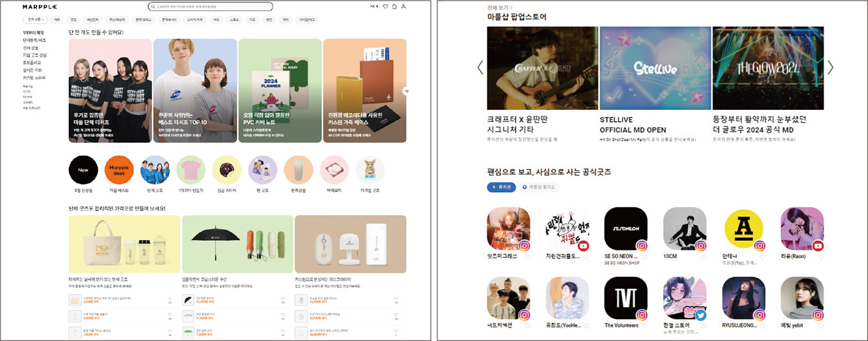Screen dimensions: 868x341
Task: Open the THEGLOW2024 concert card
Action: 768,68
